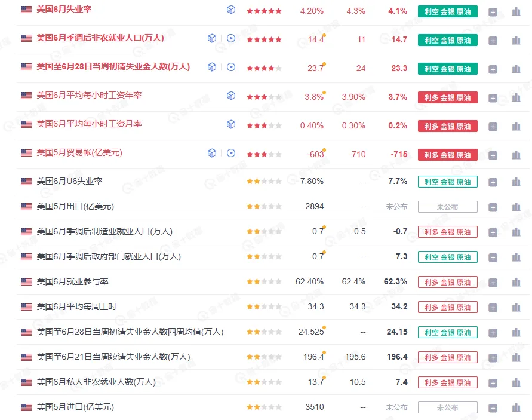
Task: Click 未公布 tag on 美国5月出口 row
Action: coord(448,207)
